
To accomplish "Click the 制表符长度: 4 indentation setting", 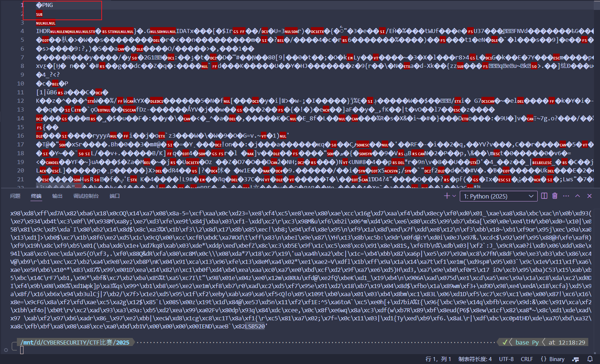I will pos(475,359).
